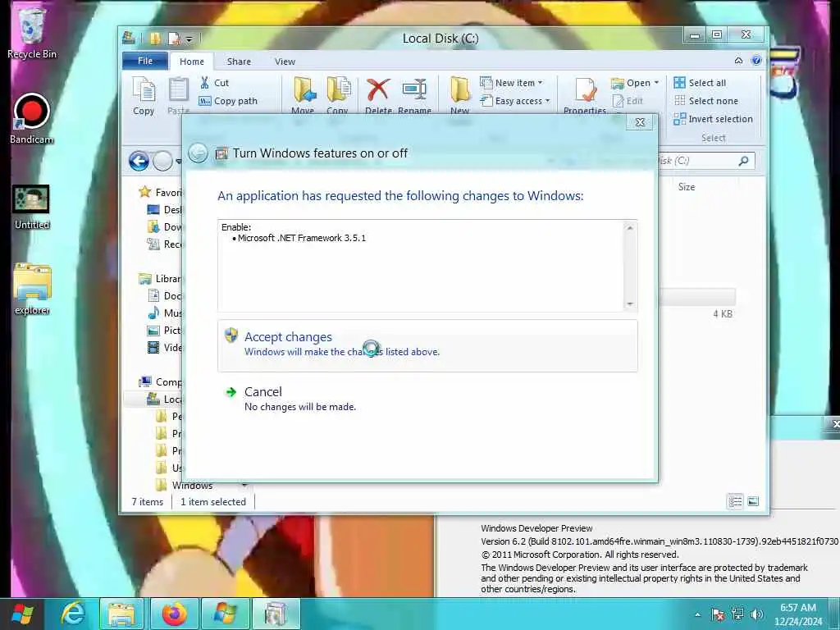Click the quick access toolbar dropdown arrow

coord(189,39)
